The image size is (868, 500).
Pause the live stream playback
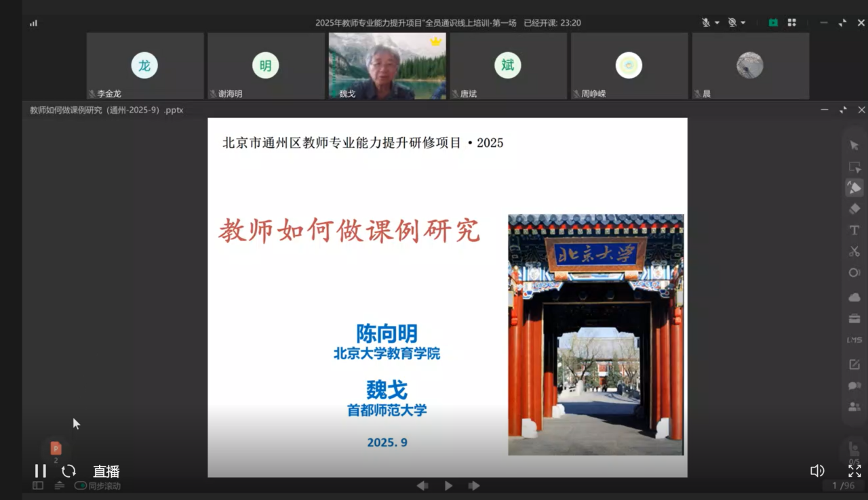pos(40,471)
